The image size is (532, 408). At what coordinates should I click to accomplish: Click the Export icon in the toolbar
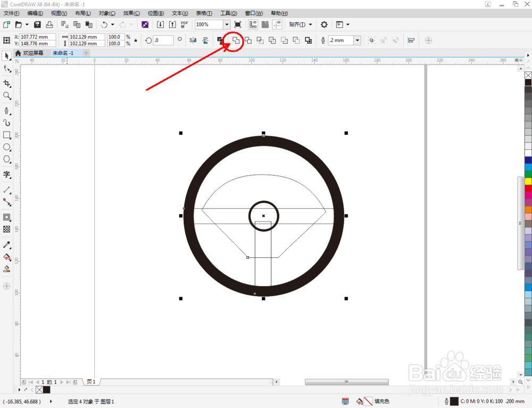click(172, 25)
